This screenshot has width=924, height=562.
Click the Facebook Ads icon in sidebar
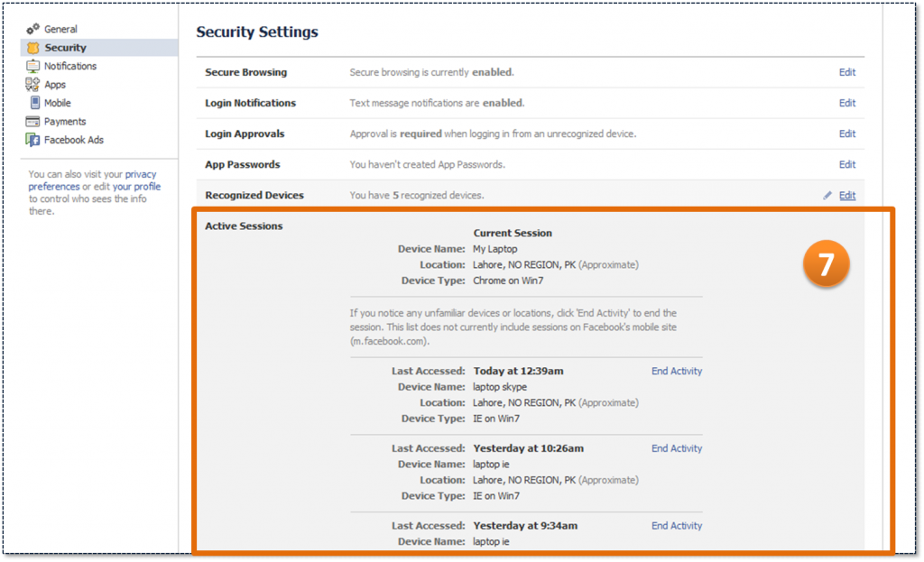[x=33, y=140]
